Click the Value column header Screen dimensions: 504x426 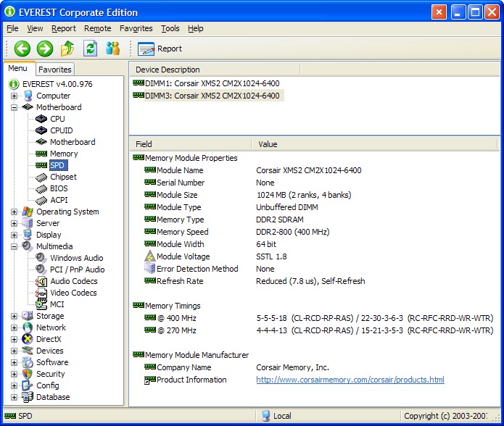point(374,144)
